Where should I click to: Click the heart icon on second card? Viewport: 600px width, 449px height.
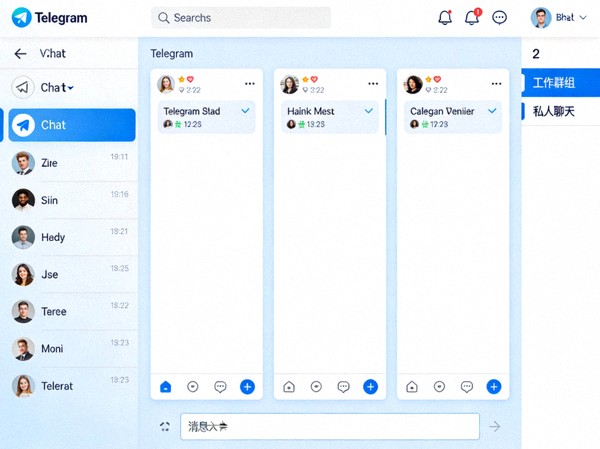pyautogui.click(x=314, y=79)
